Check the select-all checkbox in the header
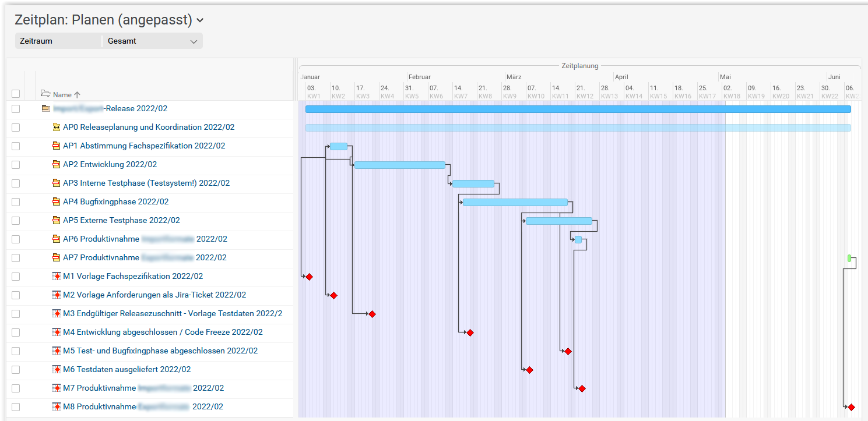Viewport: 868px width, 421px height. coord(16,94)
